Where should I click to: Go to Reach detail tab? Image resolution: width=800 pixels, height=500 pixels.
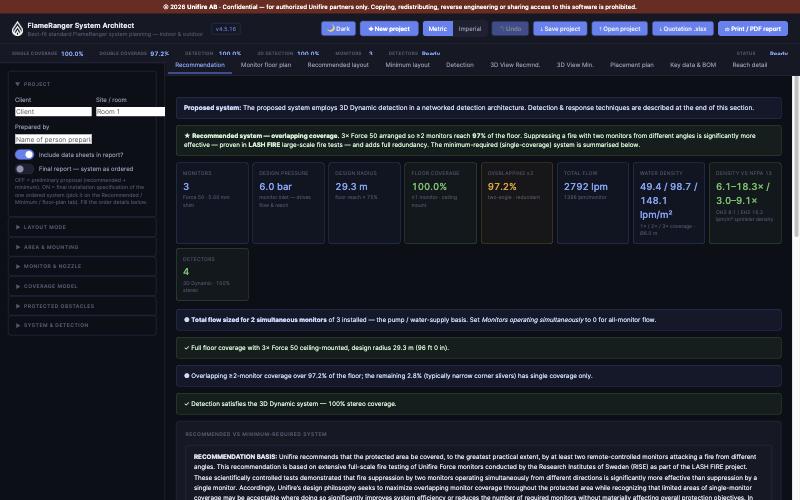[x=749, y=65]
